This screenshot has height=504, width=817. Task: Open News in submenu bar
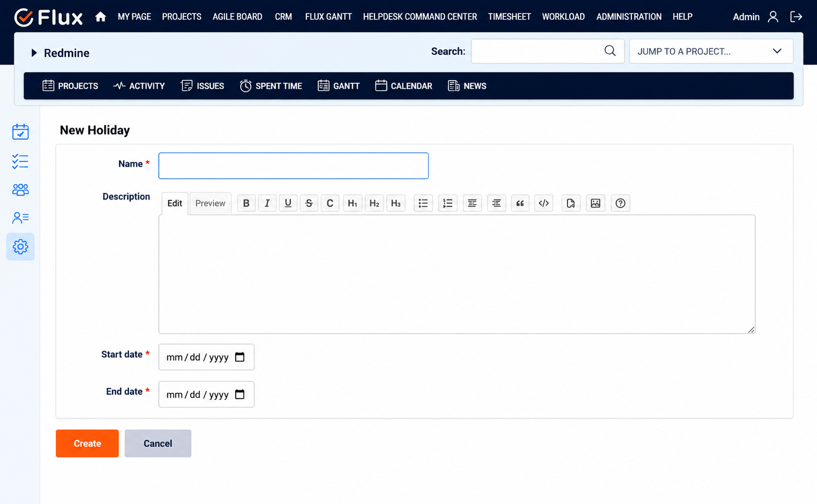[467, 86]
